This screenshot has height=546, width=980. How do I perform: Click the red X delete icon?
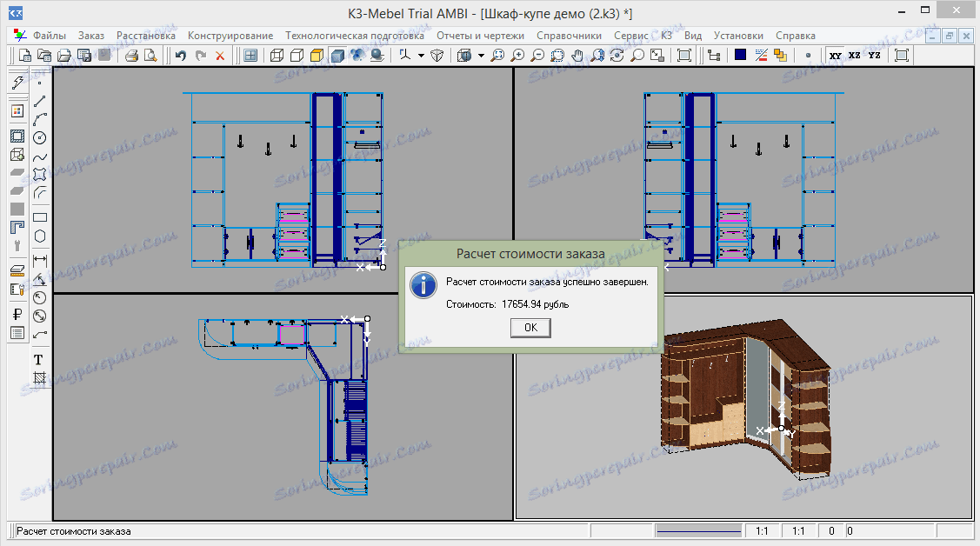tap(219, 56)
